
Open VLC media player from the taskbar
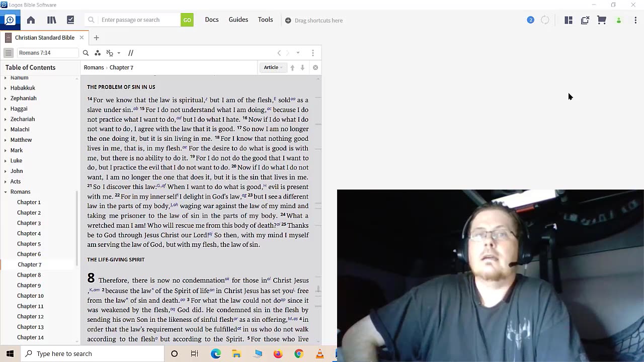coord(319,353)
